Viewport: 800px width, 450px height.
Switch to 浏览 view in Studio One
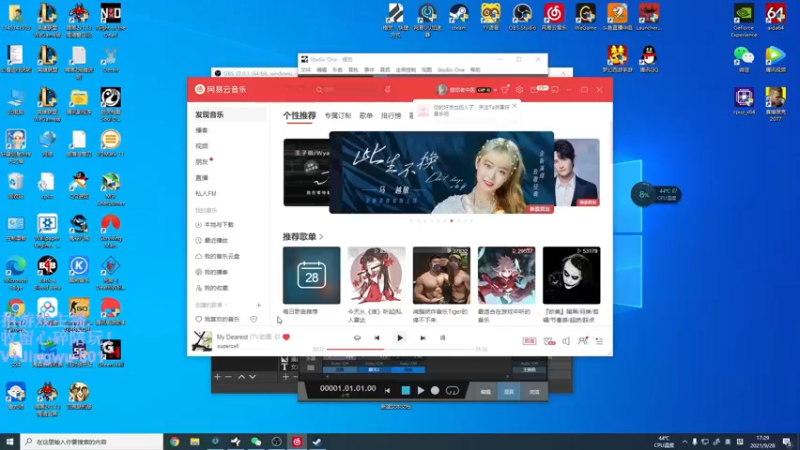pos(534,392)
